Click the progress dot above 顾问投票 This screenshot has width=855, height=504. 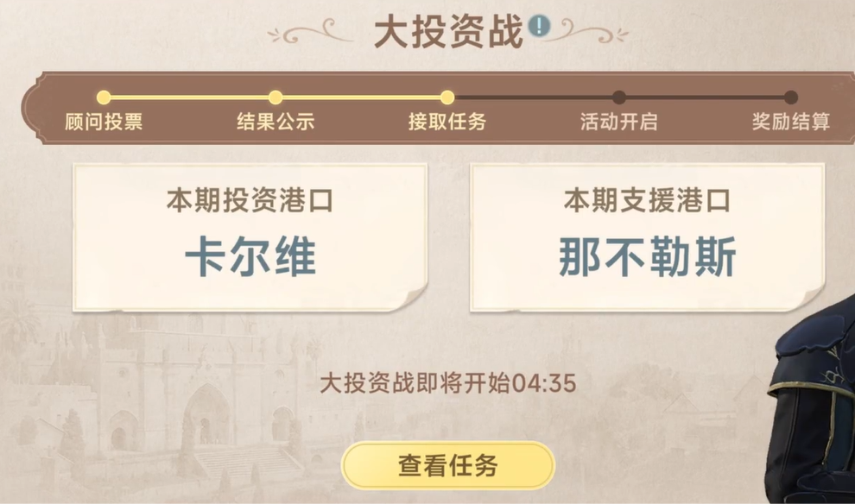coord(104,98)
